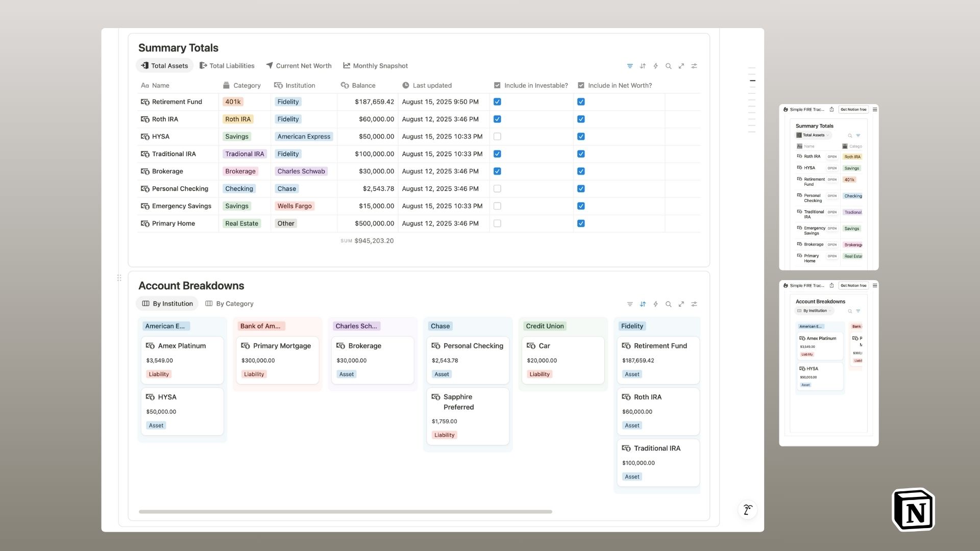Open view settings in Account Breakdowns
This screenshot has height=551, width=980.
(694, 304)
